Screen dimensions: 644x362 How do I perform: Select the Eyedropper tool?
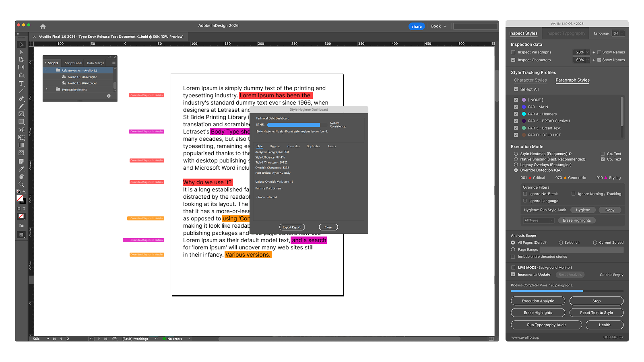click(x=21, y=169)
